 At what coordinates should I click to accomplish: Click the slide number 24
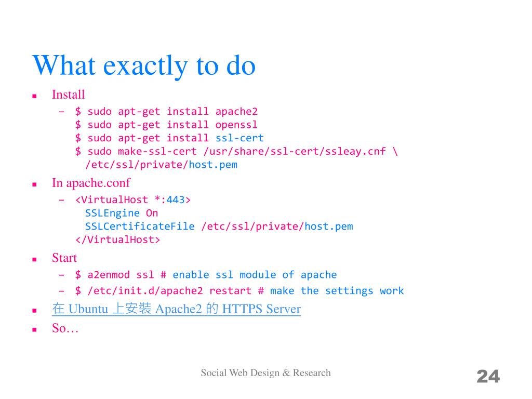[x=488, y=376]
